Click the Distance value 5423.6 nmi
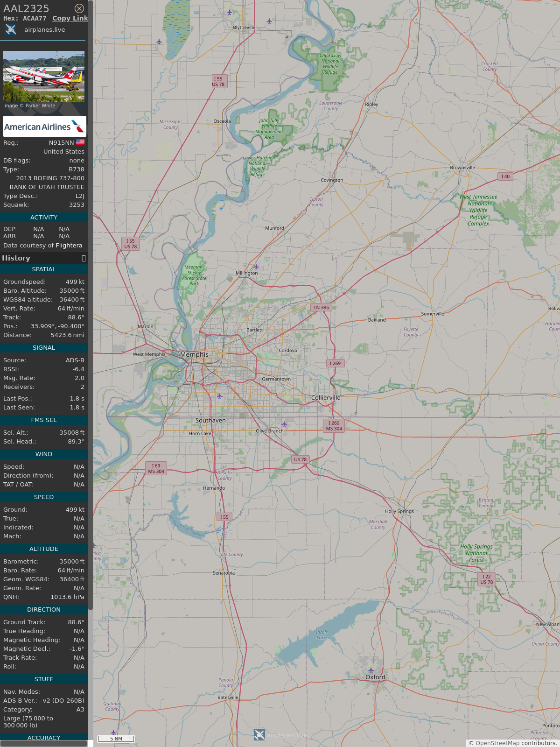 (x=67, y=335)
